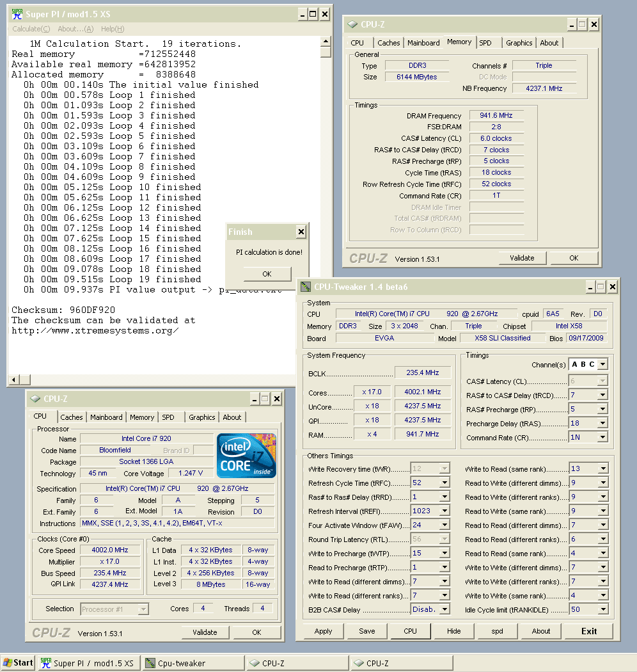
Task: Open Memory tab in lower CPU-Z
Action: (x=142, y=417)
